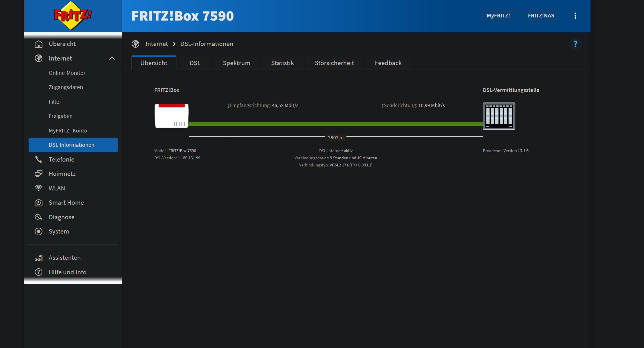The width and height of the screenshot is (644, 348).
Task: Click the Übersicht home icon in sidebar
Action: click(39, 44)
